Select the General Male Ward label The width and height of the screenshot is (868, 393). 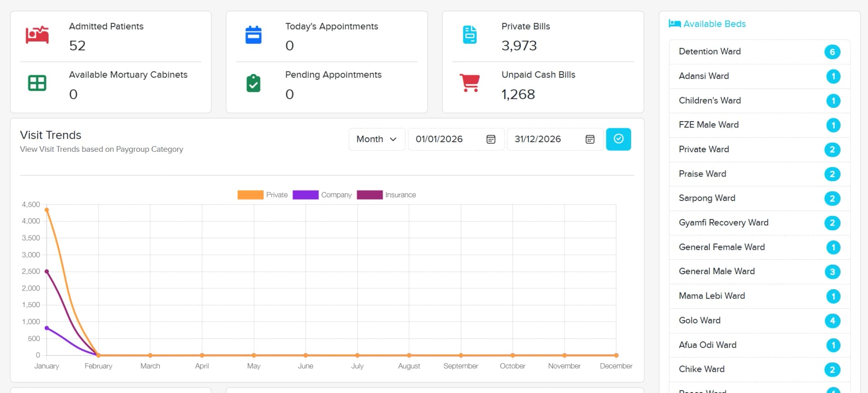click(717, 271)
